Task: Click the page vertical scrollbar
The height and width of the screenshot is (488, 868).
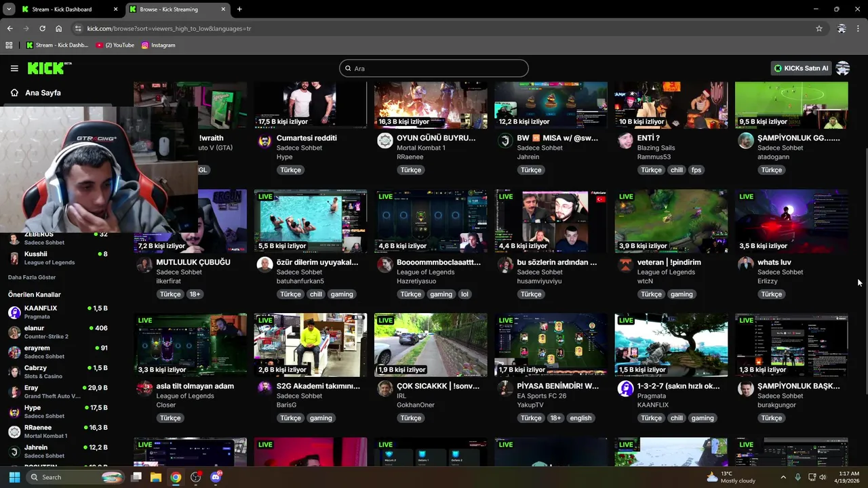Action: coord(865,271)
